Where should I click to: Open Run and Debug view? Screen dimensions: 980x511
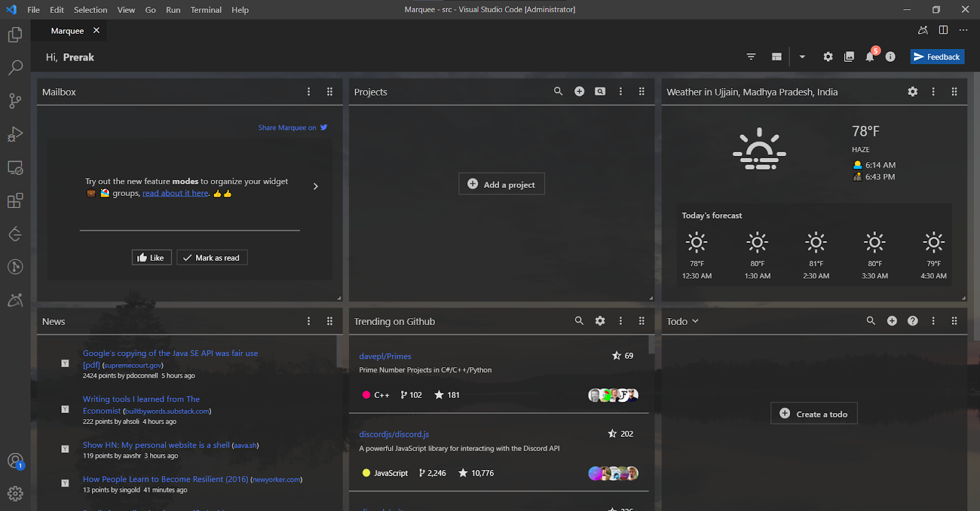coord(15,134)
